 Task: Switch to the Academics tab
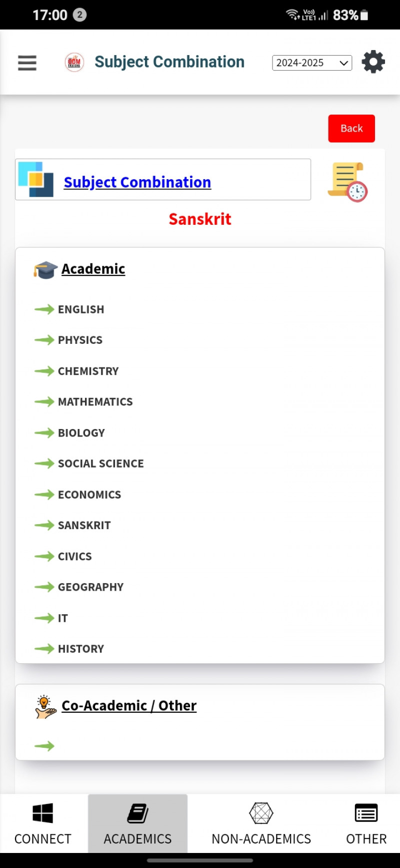[137, 823]
